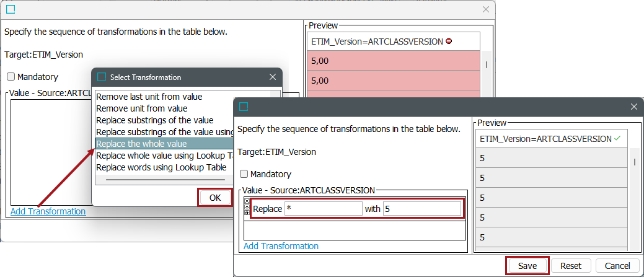
Task: Select 'Replace the whole value' transformation
Action: (x=141, y=144)
